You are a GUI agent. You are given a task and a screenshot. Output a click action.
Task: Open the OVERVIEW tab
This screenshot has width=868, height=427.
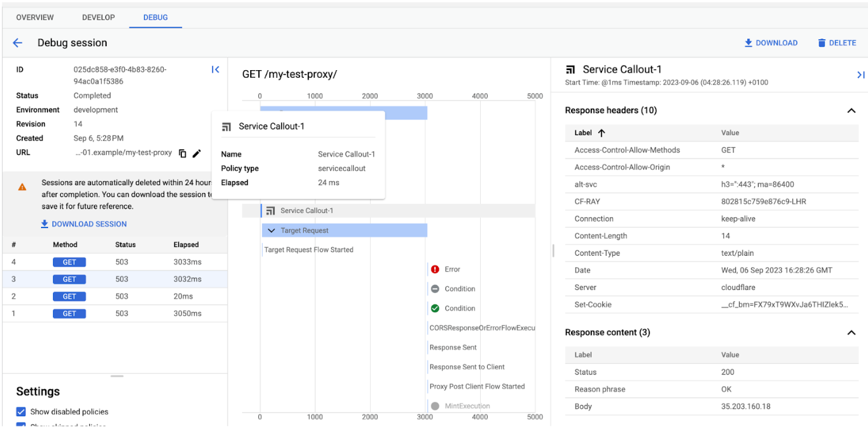coord(35,17)
